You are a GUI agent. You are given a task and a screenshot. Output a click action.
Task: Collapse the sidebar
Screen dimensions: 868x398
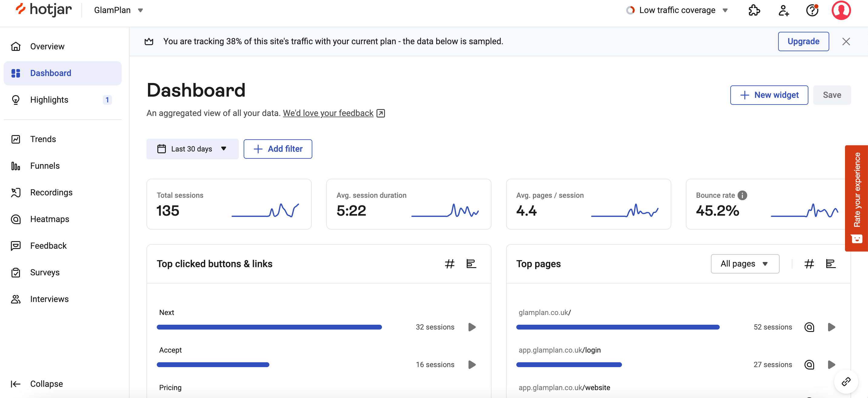click(37, 384)
